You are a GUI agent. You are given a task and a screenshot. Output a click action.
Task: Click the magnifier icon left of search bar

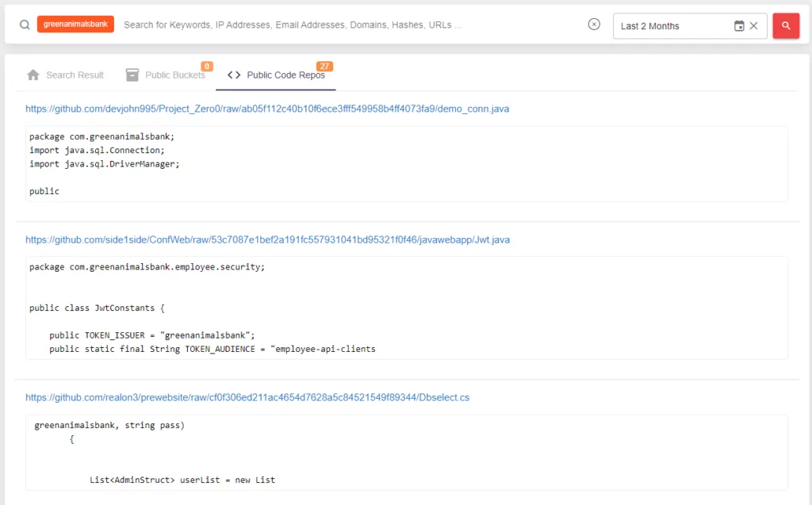[x=25, y=25]
